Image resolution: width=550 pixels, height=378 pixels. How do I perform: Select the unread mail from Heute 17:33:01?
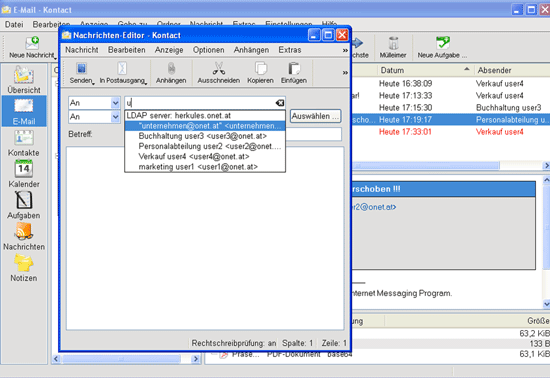click(450, 132)
